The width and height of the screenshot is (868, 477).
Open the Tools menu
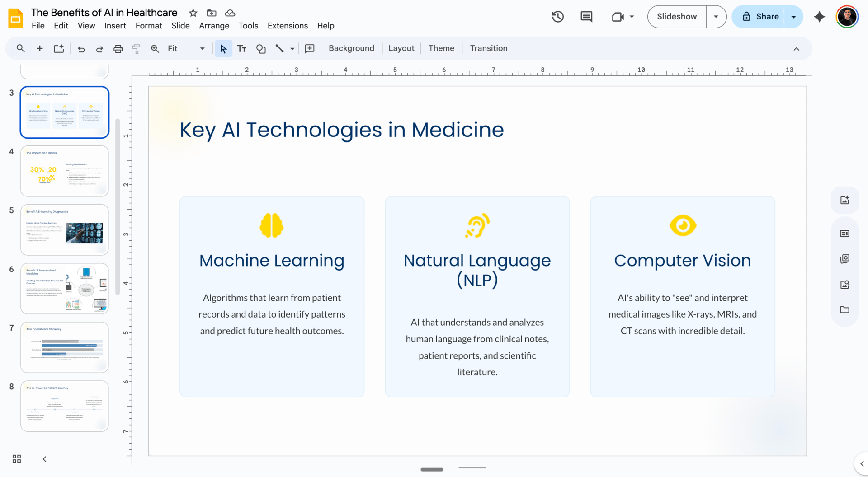(248, 26)
